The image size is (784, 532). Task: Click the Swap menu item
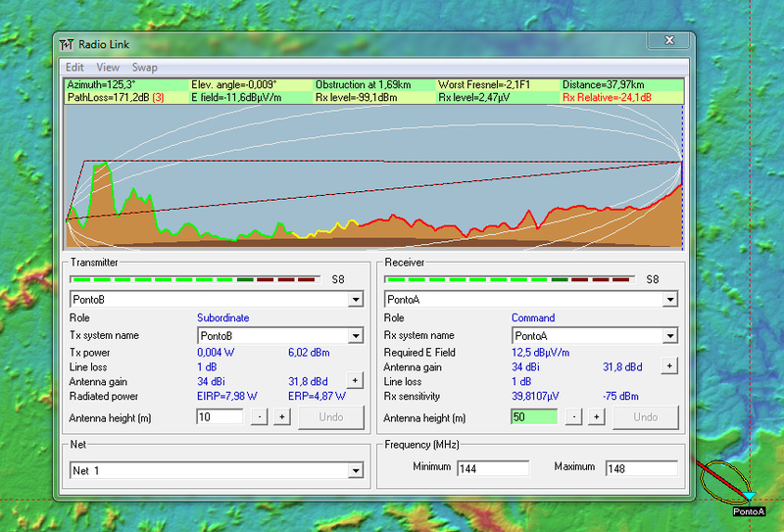pos(145,68)
